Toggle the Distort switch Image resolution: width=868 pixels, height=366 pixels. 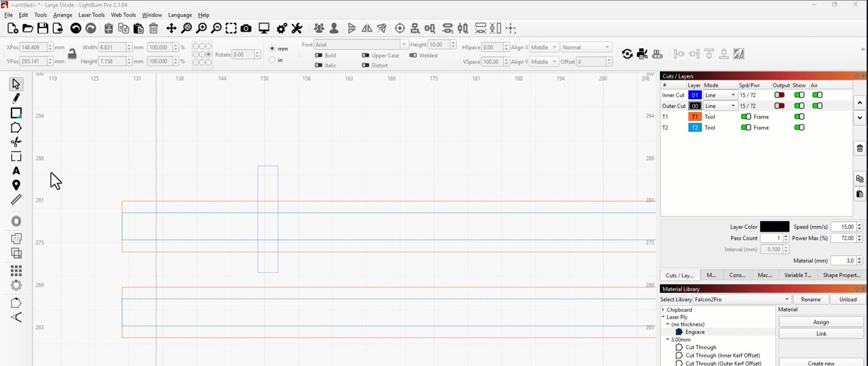[x=365, y=65]
